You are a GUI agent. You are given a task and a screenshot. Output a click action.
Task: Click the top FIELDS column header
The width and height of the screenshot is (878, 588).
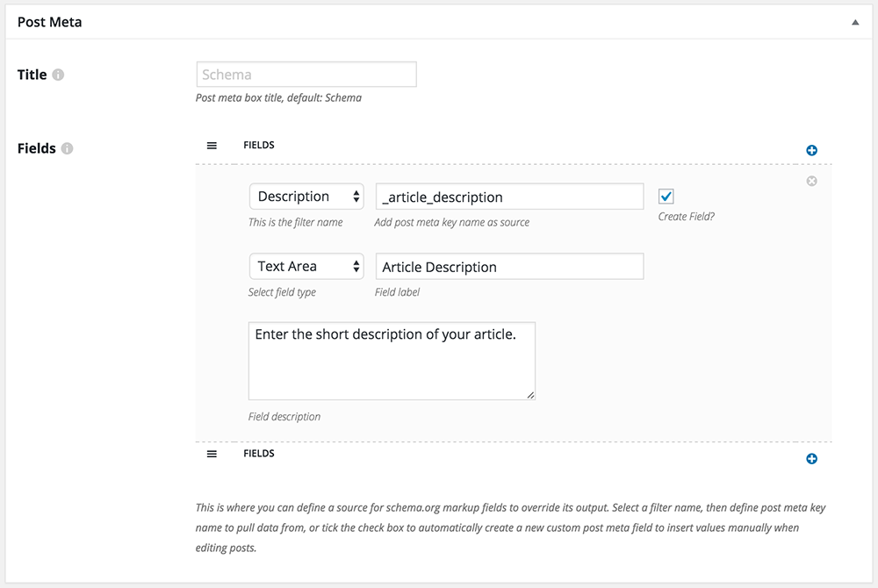[x=259, y=145]
